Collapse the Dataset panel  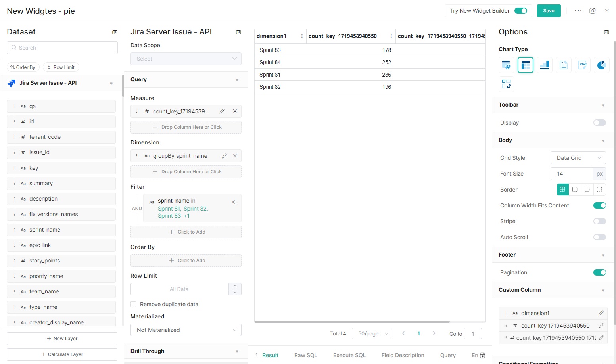point(115,32)
